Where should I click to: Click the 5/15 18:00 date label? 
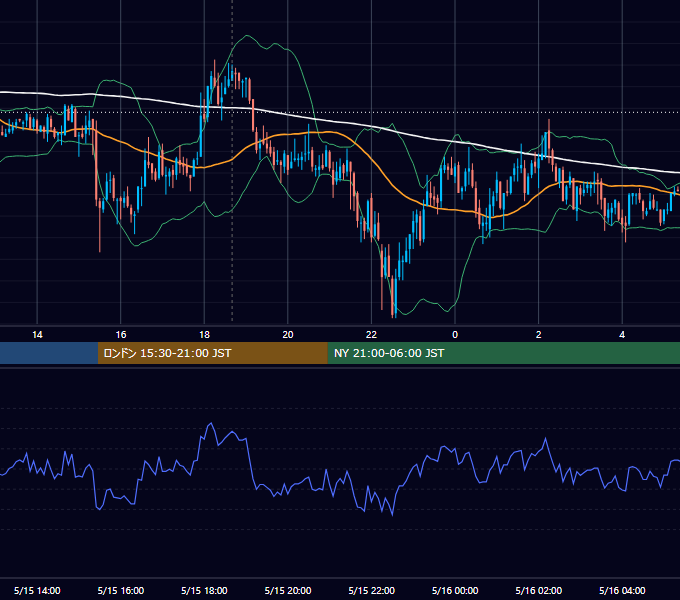tap(204, 590)
